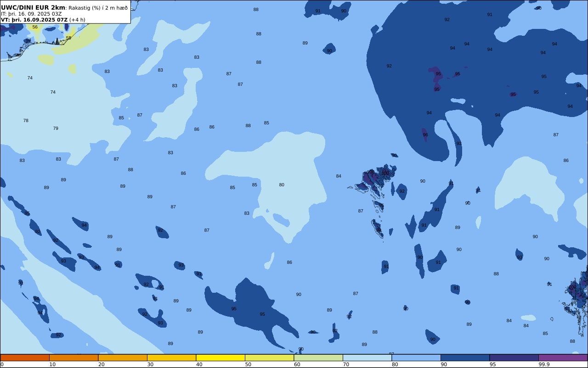Click the '60' legend tick label
588x368 pixels.
tap(297, 364)
